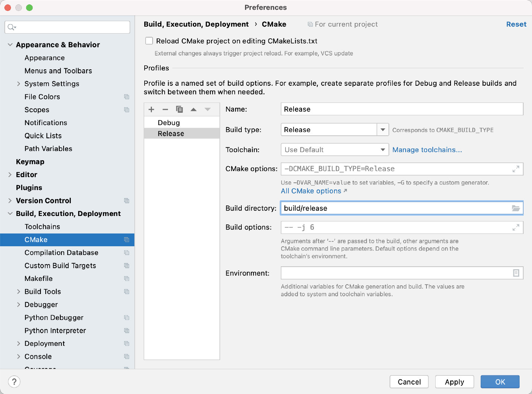Duplicate the selected CMake profile
Screen dimensions: 532x394
(179, 109)
